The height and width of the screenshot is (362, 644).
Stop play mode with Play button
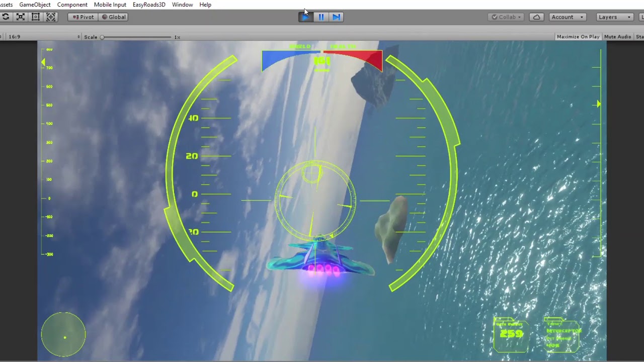coord(305,17)
